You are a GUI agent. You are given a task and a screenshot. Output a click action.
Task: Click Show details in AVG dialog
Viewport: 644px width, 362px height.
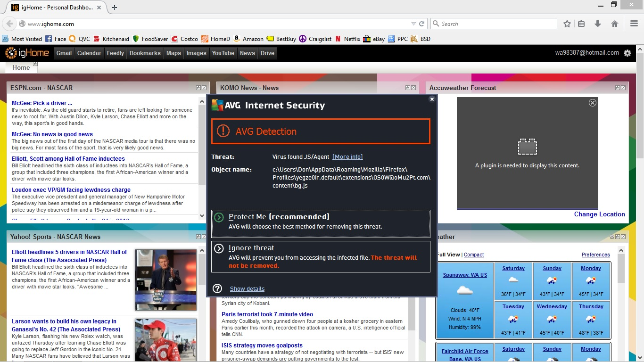(x=247, y=289)
